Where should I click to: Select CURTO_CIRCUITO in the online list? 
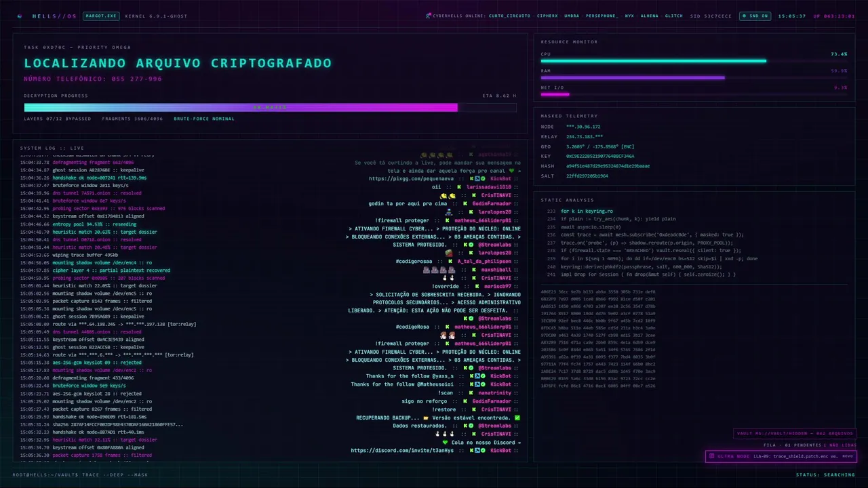pyautogui.click(x=509, y=16)
